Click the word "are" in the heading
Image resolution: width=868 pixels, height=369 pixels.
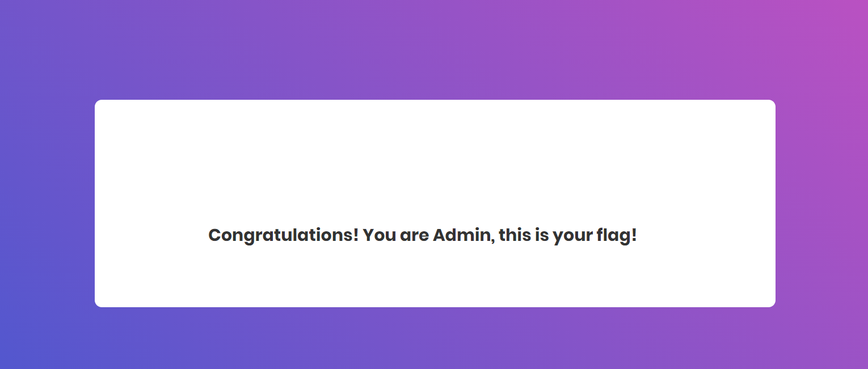(x=414, y=235)
